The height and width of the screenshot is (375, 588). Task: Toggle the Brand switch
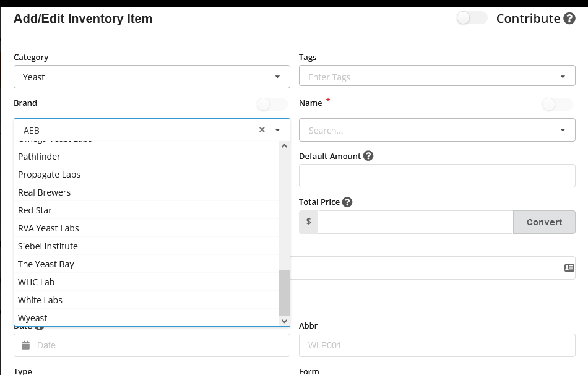(x=272, y=104)
